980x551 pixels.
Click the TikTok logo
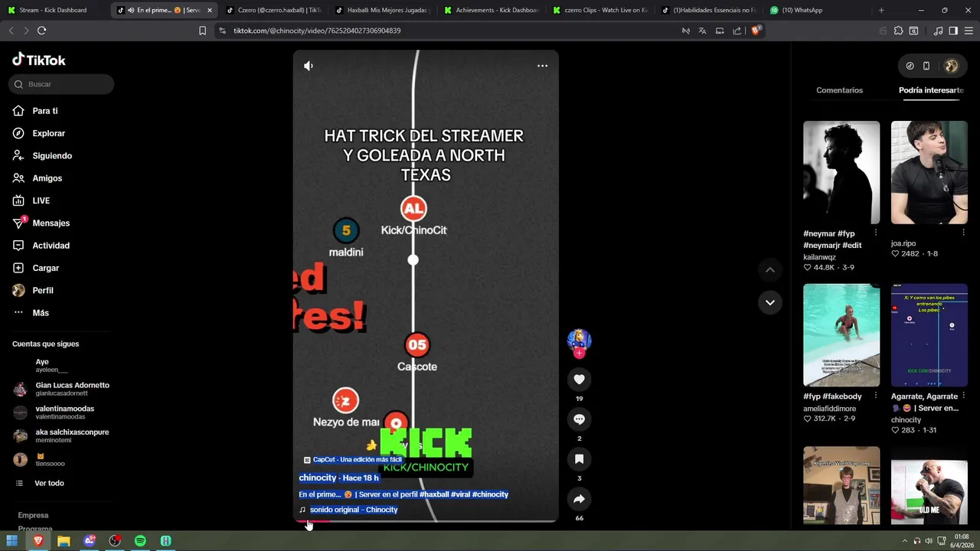tap(39, 60)
